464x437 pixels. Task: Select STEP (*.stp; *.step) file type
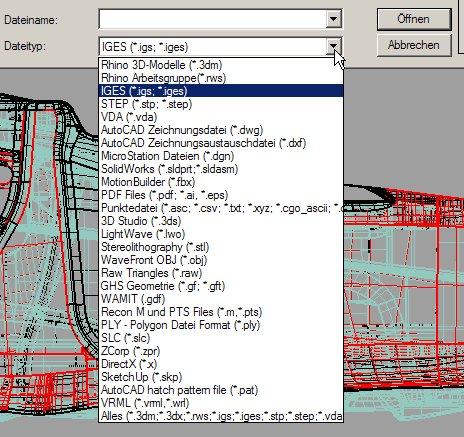(x=221, y=104)
